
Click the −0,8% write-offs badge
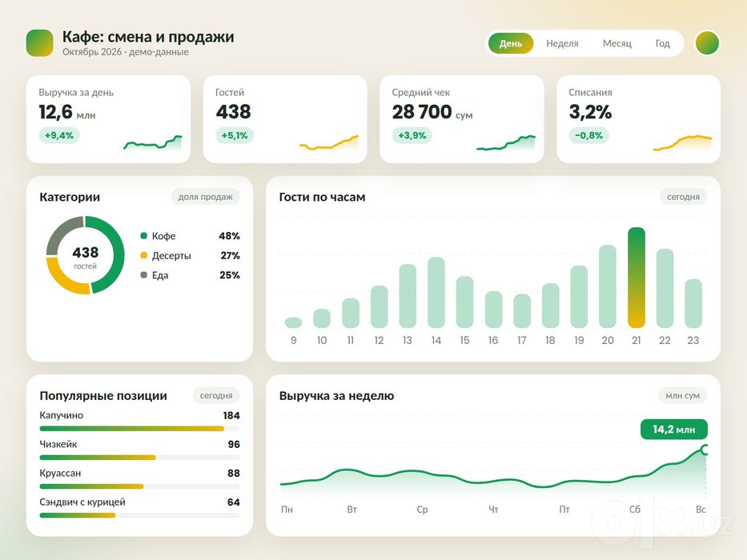coord(588,135)
